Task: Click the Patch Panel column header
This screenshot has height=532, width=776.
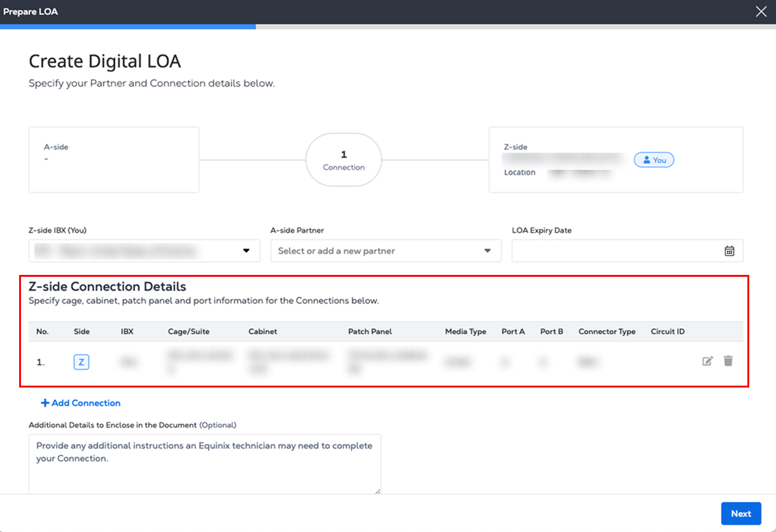Action: [370, 332]
